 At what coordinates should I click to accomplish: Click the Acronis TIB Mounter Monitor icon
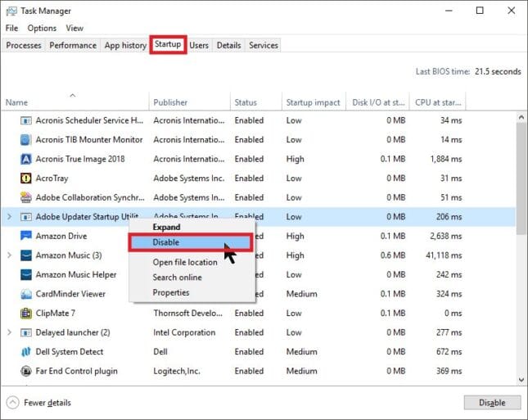[x=26, y=140]
